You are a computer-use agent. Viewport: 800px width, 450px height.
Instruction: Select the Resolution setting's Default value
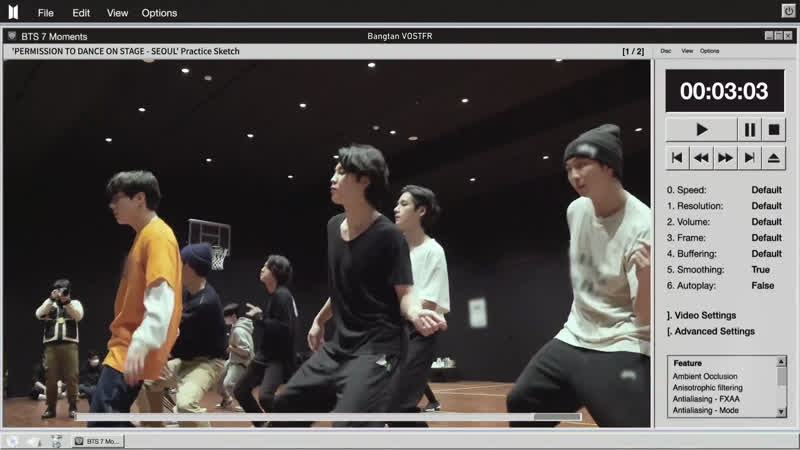766,206
